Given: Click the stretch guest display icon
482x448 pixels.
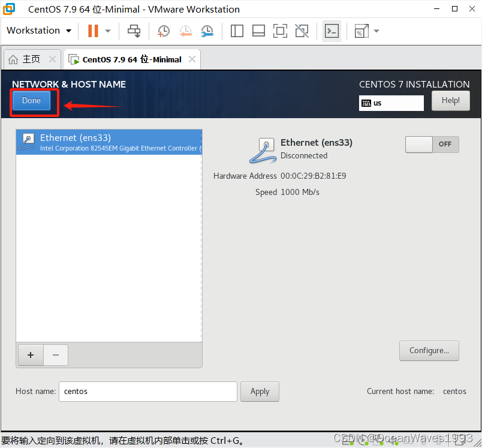Looking at the screenshot, I should point(361,31).
